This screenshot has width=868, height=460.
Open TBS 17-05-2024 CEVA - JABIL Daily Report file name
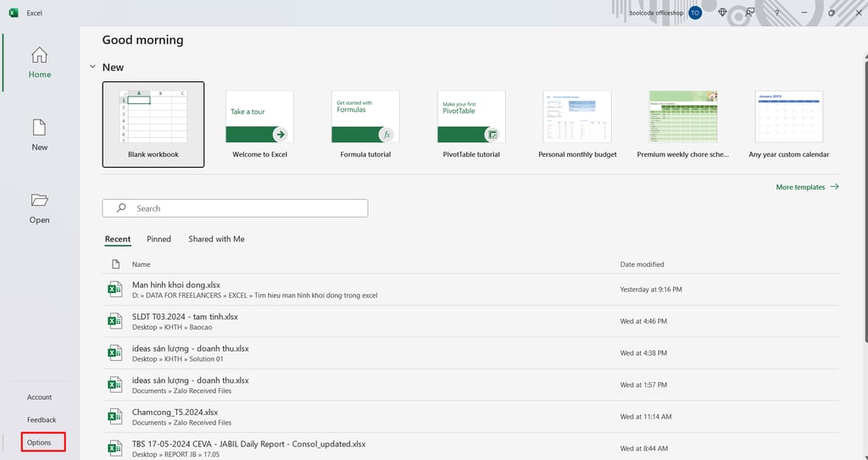click(x=248, y=444)
